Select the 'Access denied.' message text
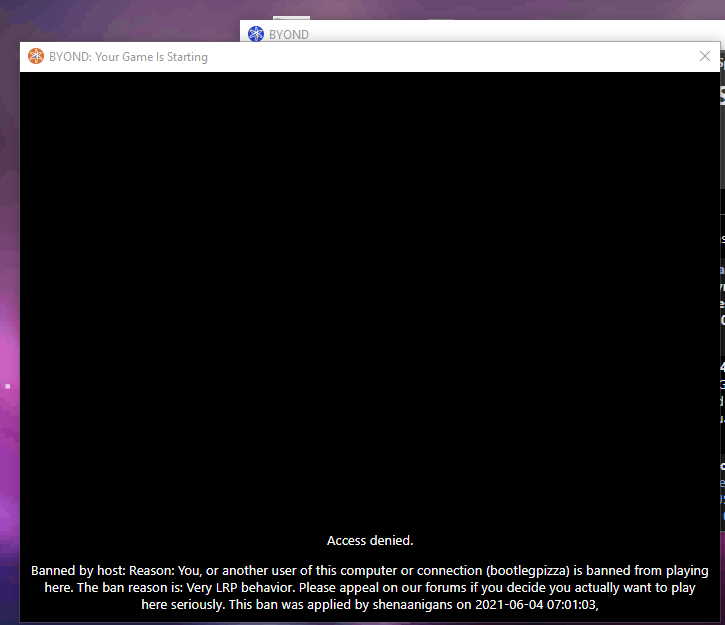 tap(370, 540)
